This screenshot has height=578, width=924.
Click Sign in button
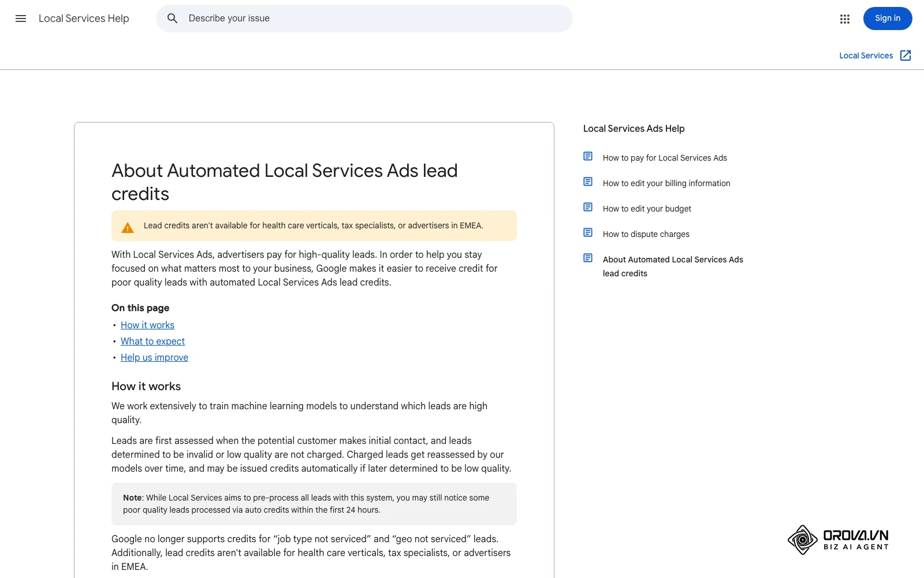(888, 18)
